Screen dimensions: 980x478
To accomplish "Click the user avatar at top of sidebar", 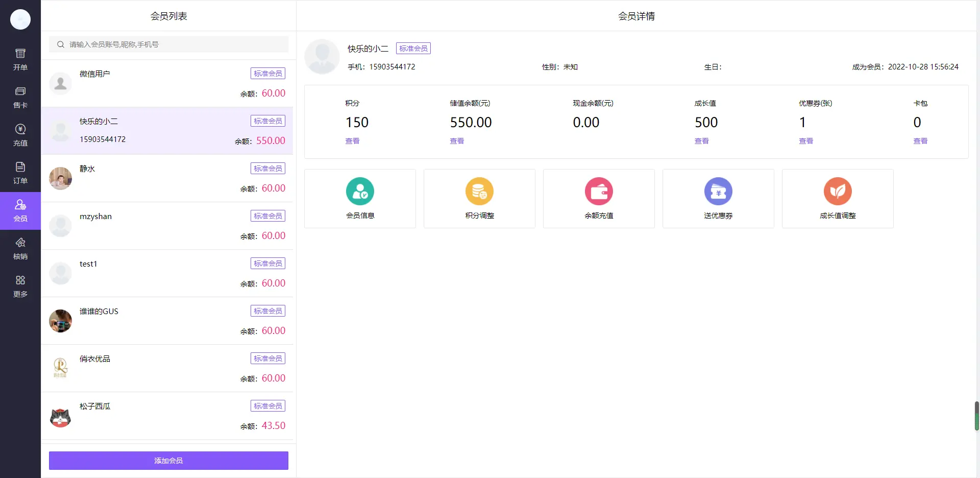I will point(20,19).
